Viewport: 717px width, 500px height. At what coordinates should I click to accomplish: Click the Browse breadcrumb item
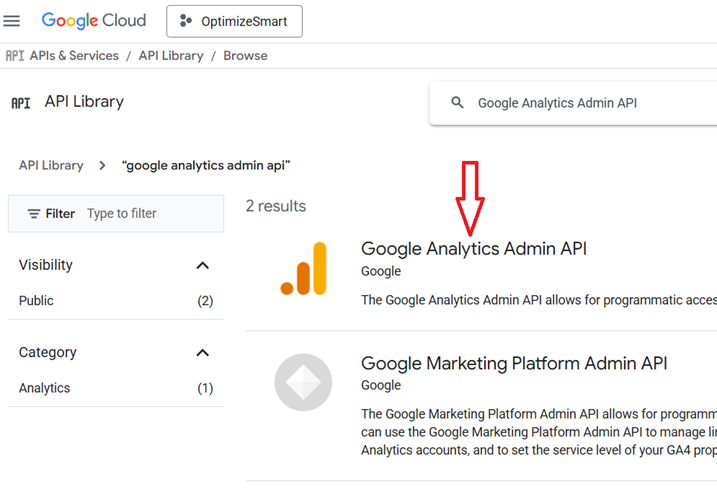[245, 56]
